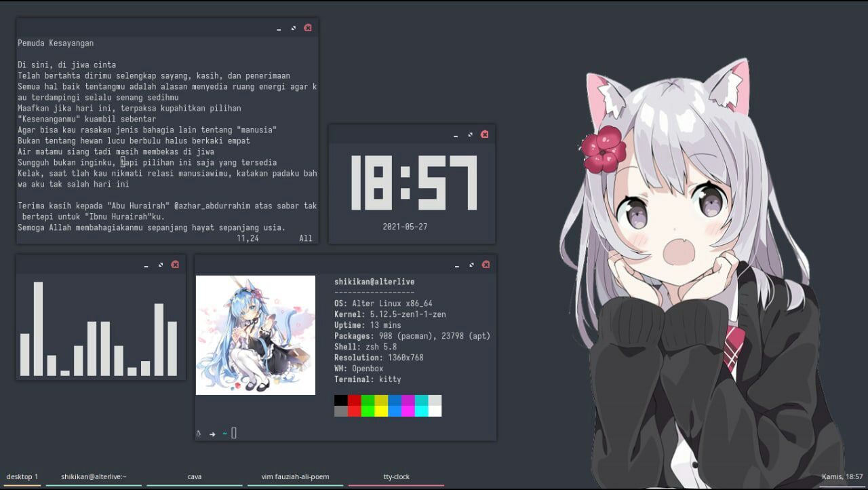Close the tty-clock window
Screen dimensions: 868x490
pos(485,134)
